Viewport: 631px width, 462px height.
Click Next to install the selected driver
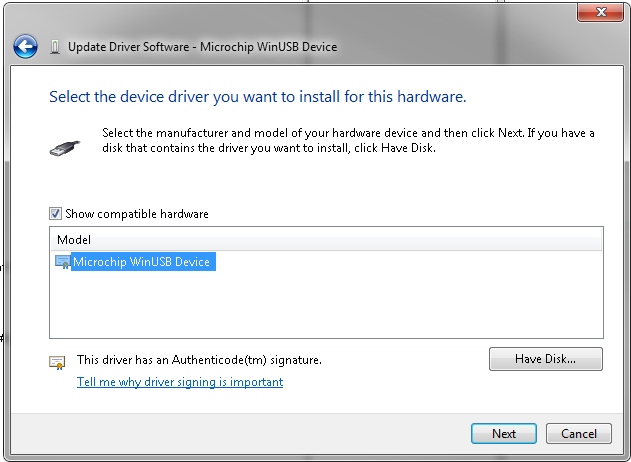pos(504,433)
